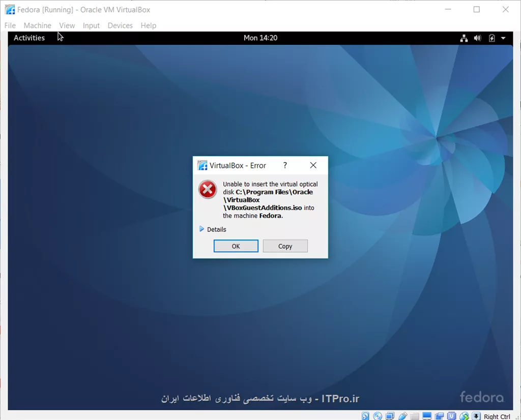This screenshot has width=521, height=420.
Task: Click the Mon 14:20 clock in the top bar
Action: click(260, 38)
